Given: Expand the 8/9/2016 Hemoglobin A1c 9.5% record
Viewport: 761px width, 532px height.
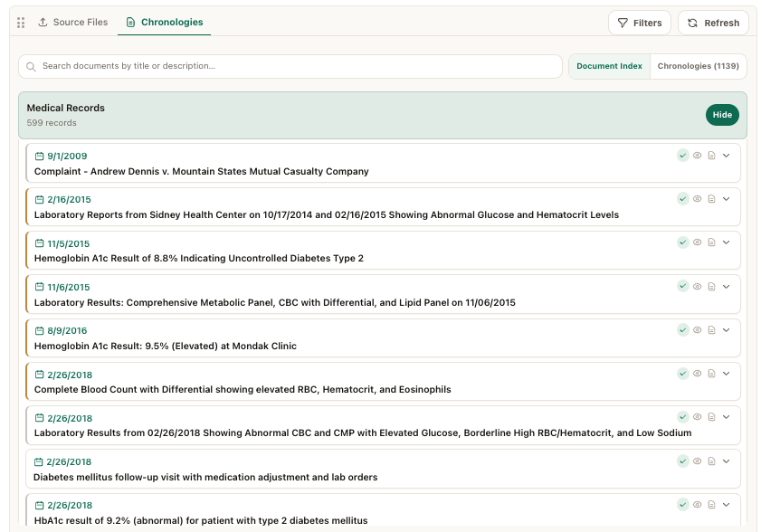Looking at the screenshot, I should pos(726,330).
